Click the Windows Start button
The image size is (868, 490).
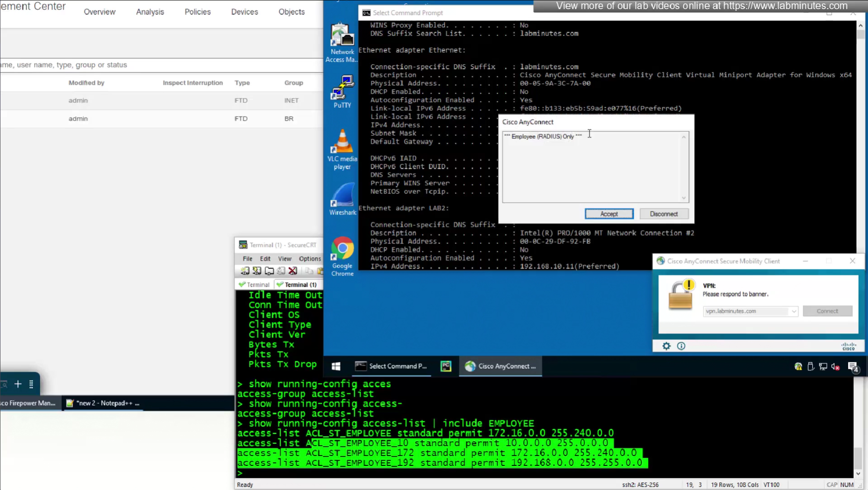point(336,366)
